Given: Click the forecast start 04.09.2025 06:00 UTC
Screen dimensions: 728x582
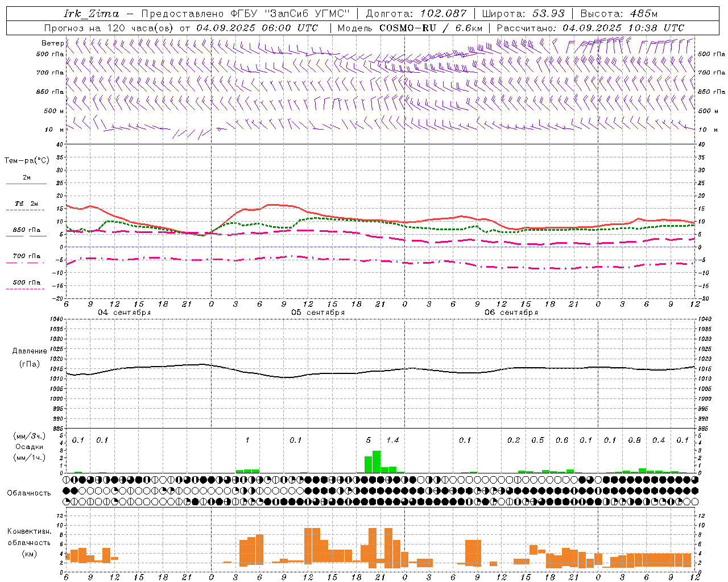Looking at the screenshot, I should pos(257,28).
